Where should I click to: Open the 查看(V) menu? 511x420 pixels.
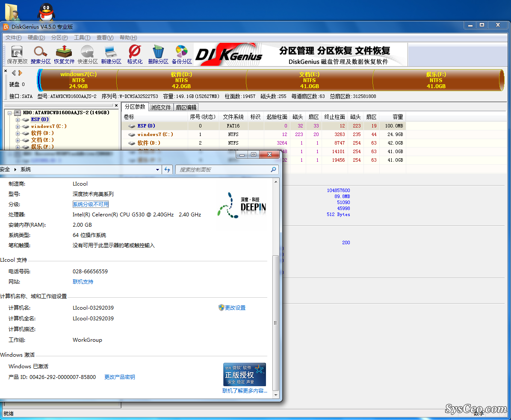coord(105,38)
